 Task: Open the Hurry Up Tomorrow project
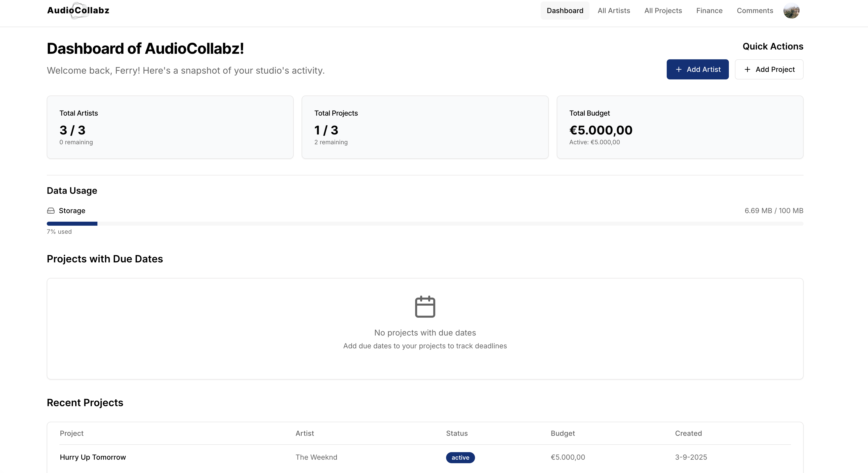(x=93, y=457)
